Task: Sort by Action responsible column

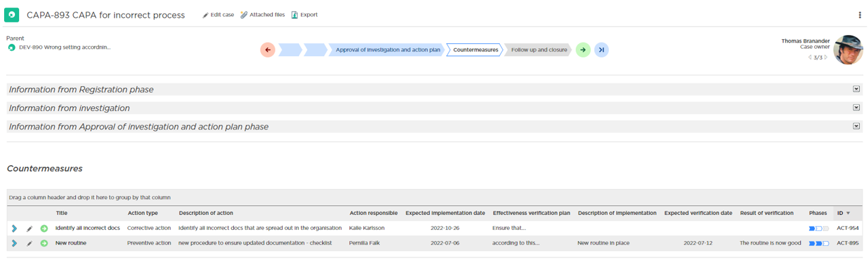Action: click(x=374, y=213)
